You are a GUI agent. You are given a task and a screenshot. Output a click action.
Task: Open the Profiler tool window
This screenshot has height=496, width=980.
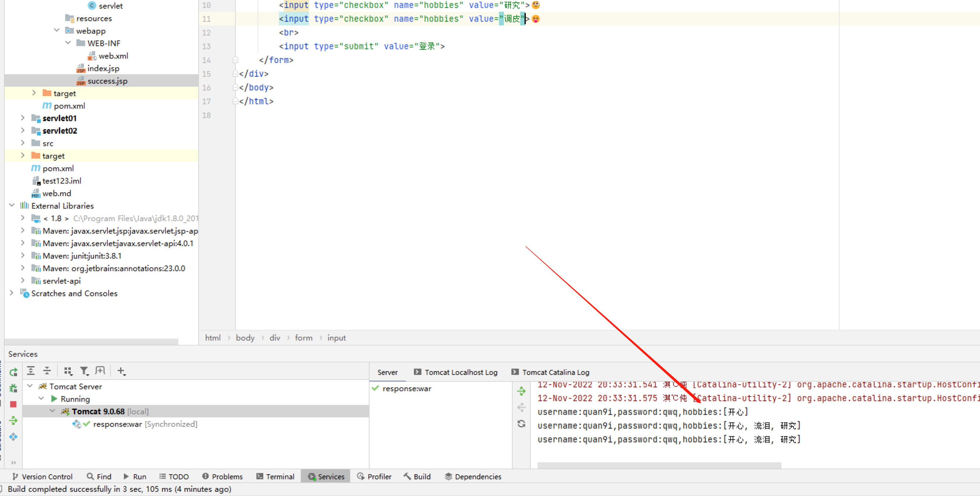(374, 477)
